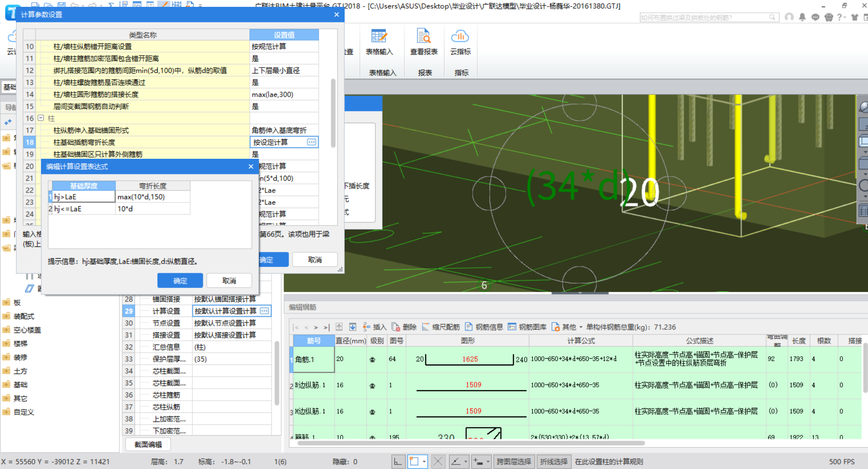Open notifications bell icon

coord(802,17)
